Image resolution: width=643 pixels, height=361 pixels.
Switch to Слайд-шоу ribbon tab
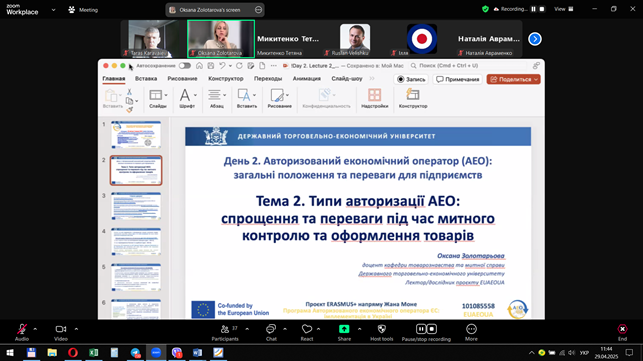pyautogui.click(x=347, y=79)
